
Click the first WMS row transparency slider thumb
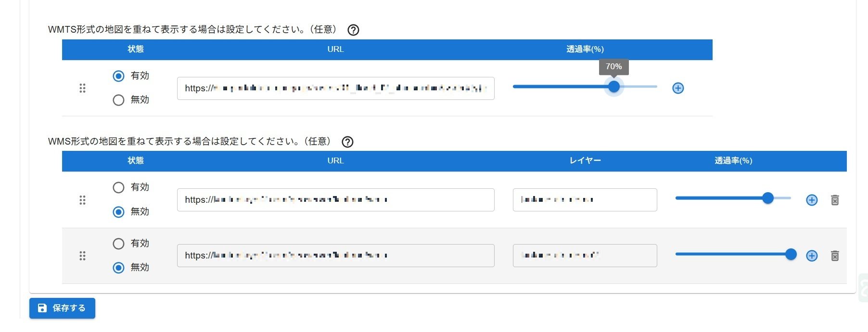[768, 198]
